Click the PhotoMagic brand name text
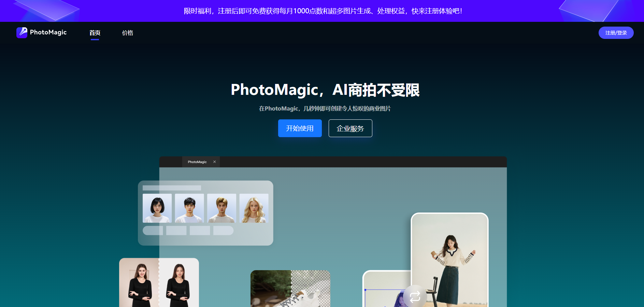 click(48, 32)
